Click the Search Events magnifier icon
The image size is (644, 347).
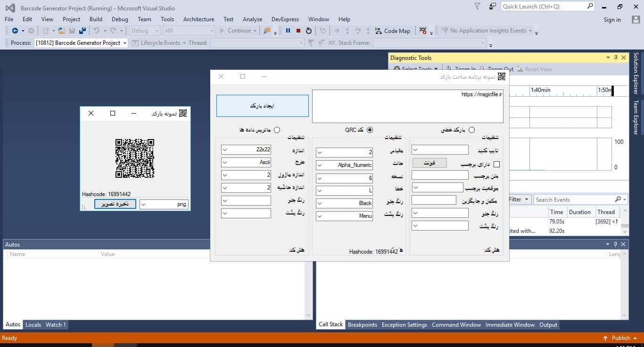pos(618,199)
